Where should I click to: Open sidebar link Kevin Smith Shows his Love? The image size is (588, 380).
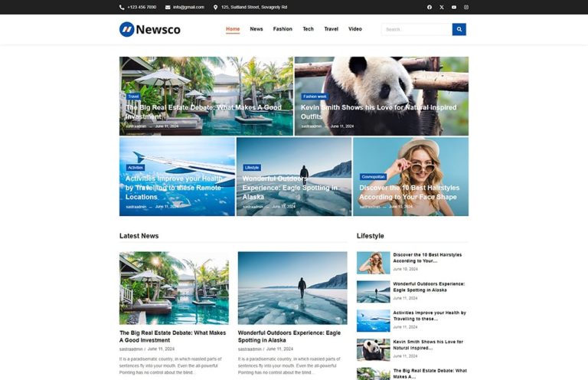click(428, 345)
